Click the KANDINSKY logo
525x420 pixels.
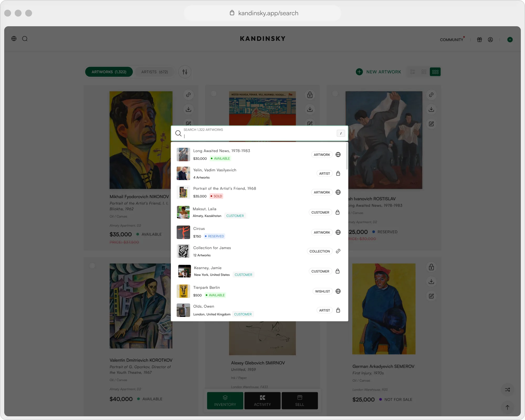262,39
